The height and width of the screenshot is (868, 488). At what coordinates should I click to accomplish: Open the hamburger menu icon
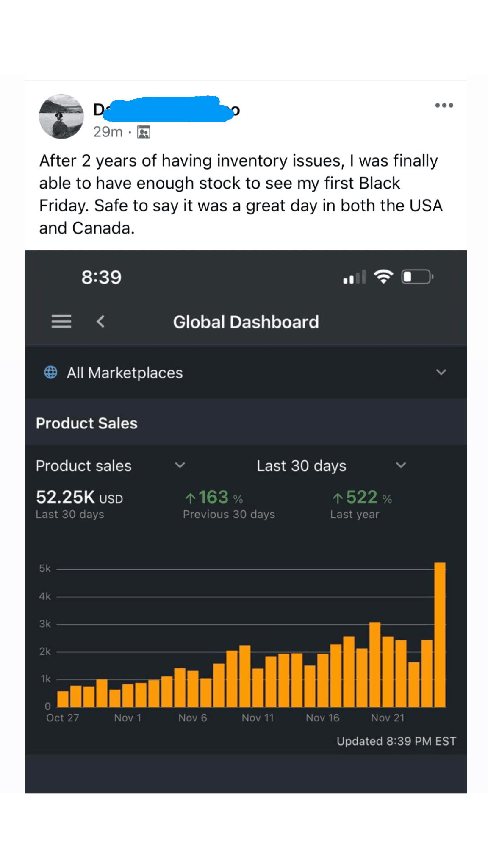coord(61,322)
